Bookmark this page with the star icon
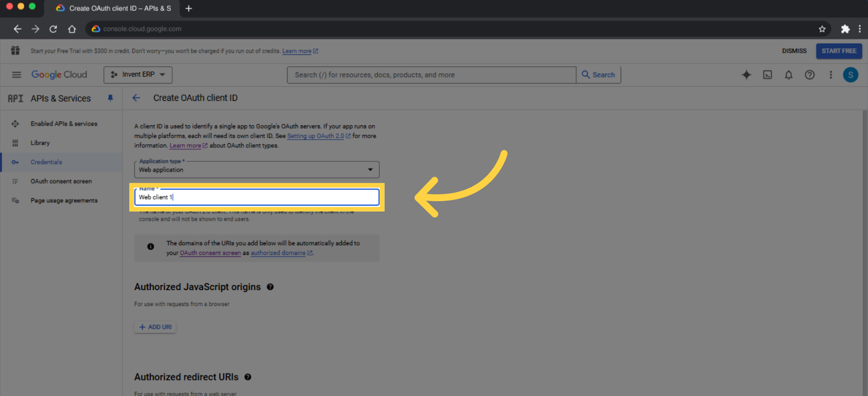The width and height of the screenshot is (868, 396). pos(822,29)
